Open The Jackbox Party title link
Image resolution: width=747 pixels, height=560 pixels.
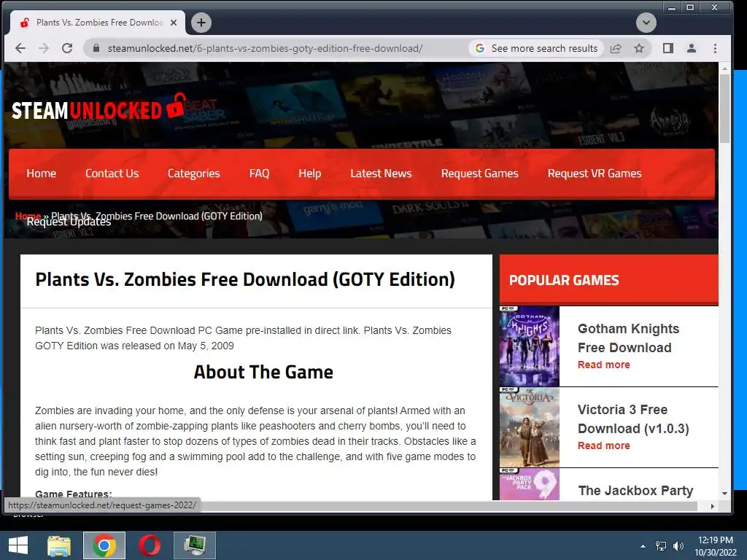[x=635, y=491]
